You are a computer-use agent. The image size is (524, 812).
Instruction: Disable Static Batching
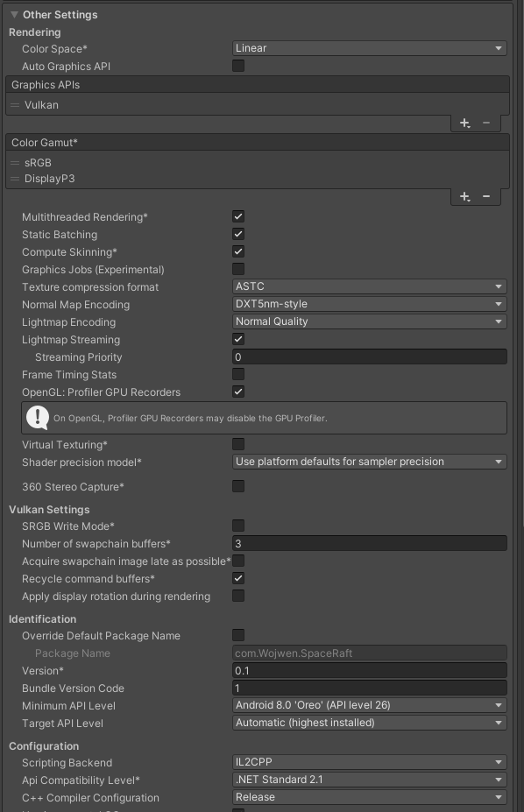click(x=237, y=234)
